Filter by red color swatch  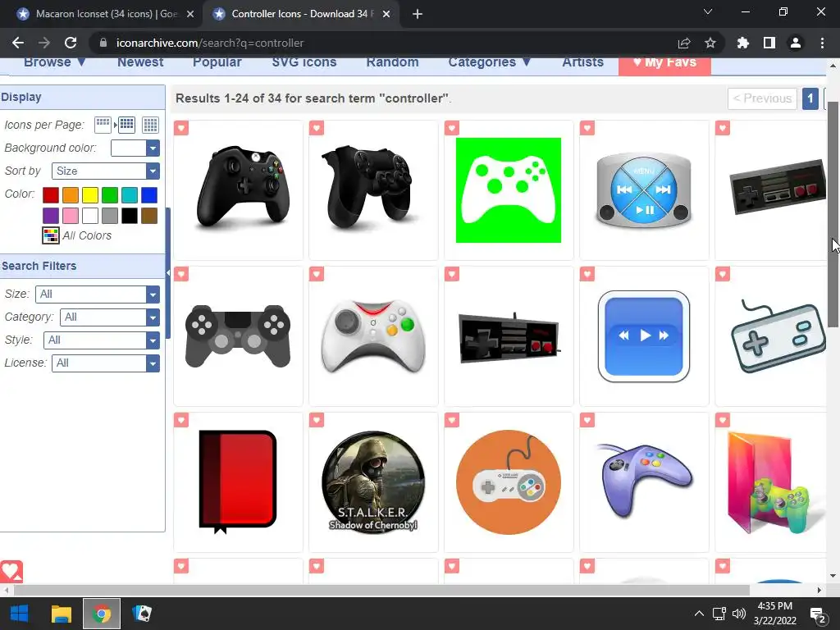(51, 195)
